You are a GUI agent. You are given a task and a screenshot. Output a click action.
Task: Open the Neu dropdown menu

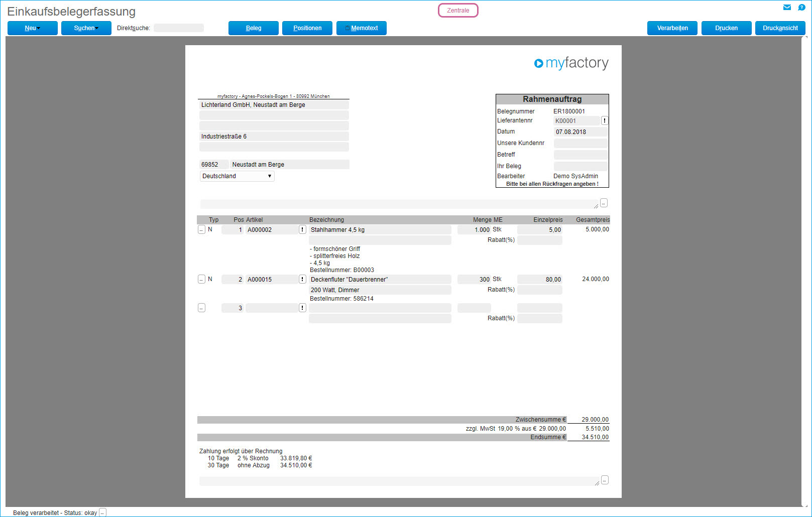[33, 28]
